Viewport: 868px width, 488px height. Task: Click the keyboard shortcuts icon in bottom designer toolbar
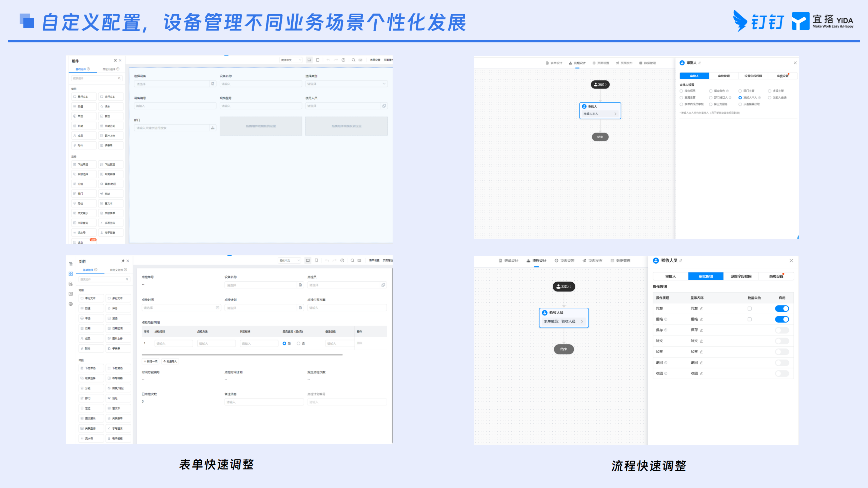click(360, 260)
